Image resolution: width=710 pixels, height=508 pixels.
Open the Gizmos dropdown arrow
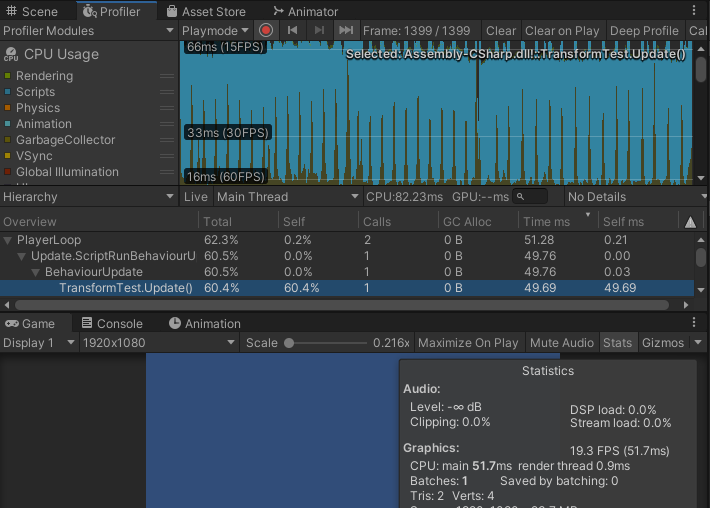tap(698, 343)
